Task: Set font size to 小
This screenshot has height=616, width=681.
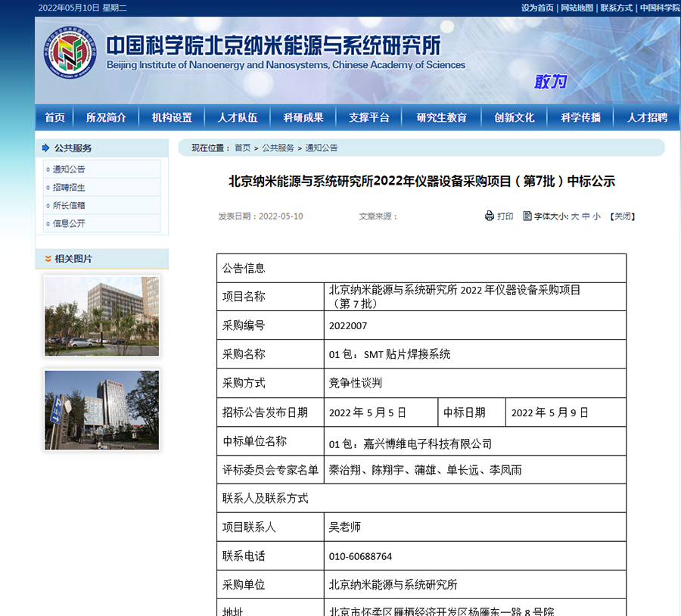Action: [x=597, y=216]
